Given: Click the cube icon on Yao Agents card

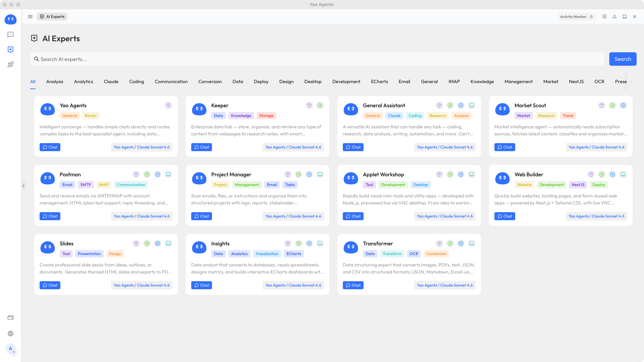Looking at the screenshot, I should [169, 105].
